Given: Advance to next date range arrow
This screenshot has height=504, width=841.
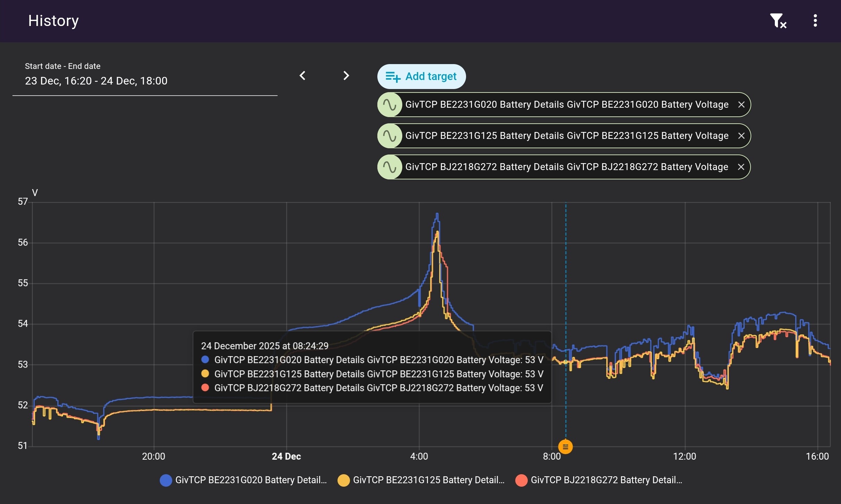Looking at the screenshot, I should (x=346, y=76).
